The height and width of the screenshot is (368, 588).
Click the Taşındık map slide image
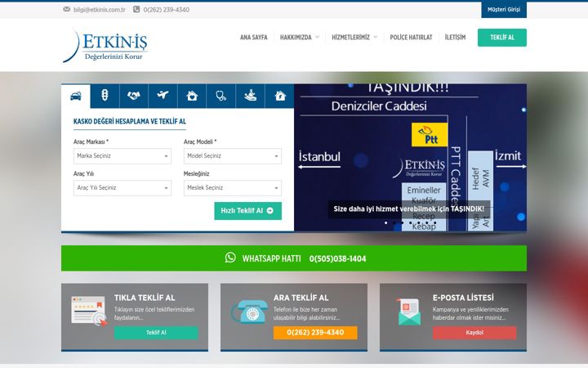click(410, 158)
